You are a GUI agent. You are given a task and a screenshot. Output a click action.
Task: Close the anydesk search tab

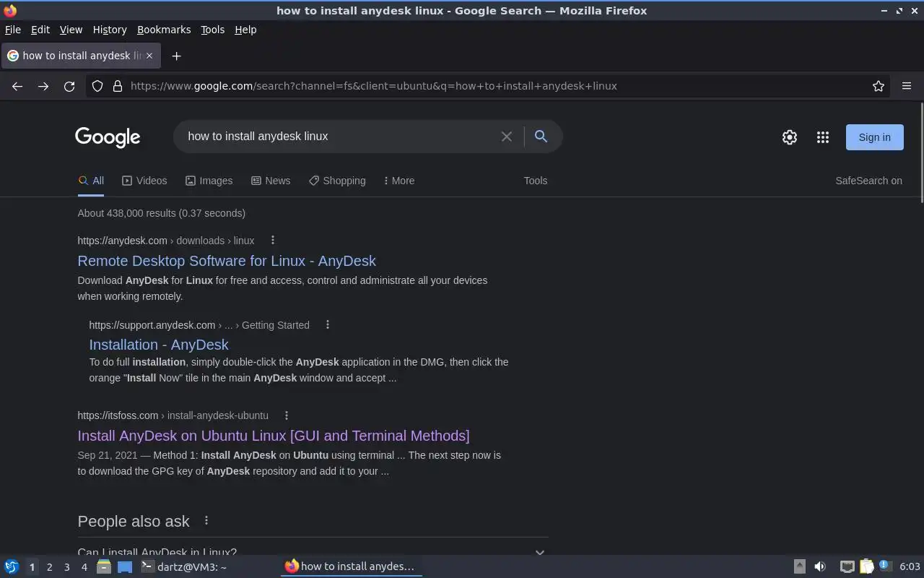click(x=149, y=55)
